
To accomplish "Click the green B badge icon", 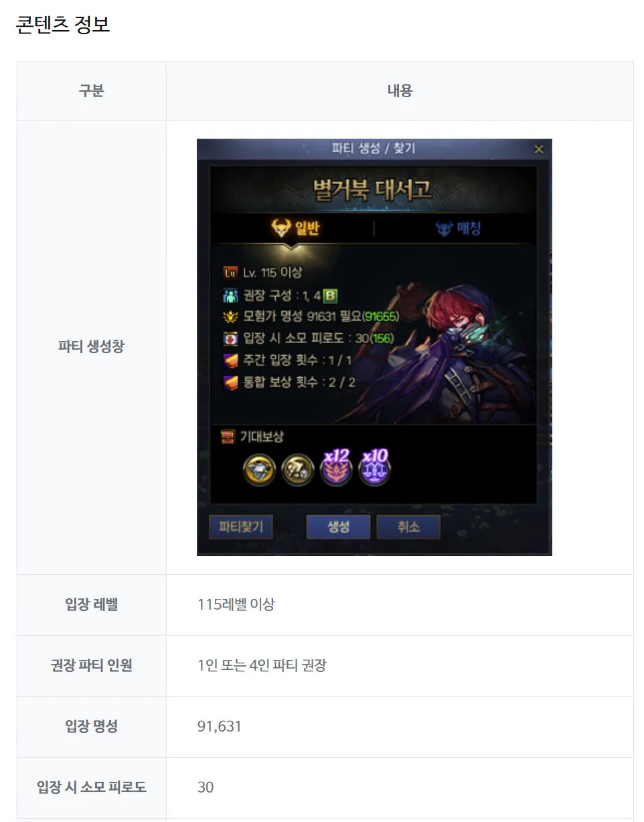I will (330, 295).
